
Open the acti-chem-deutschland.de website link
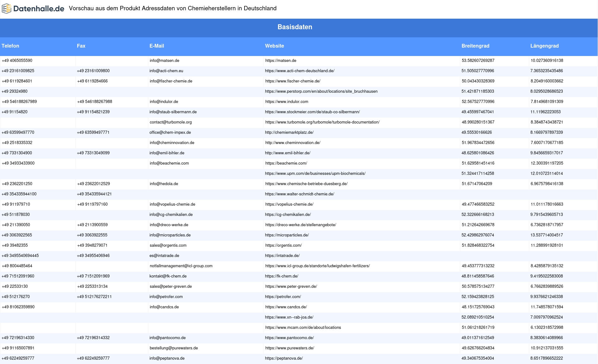300,71
